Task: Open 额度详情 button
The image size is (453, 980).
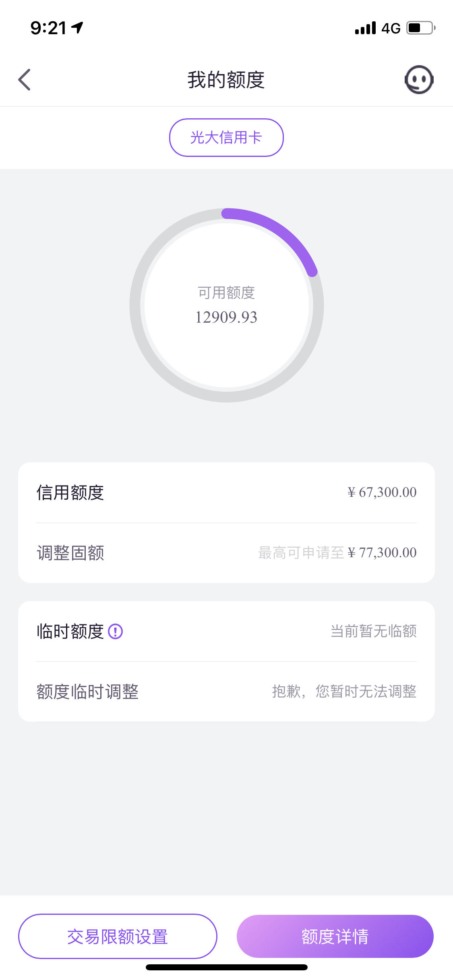Action: [335, 936]
